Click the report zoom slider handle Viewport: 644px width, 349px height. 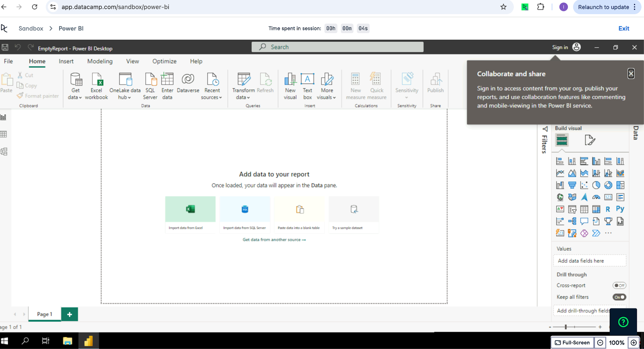pos(566,327)
